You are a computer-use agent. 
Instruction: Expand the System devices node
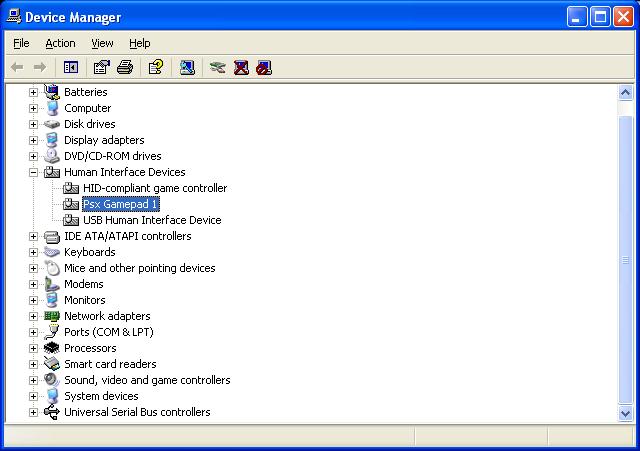pos(33,396)
